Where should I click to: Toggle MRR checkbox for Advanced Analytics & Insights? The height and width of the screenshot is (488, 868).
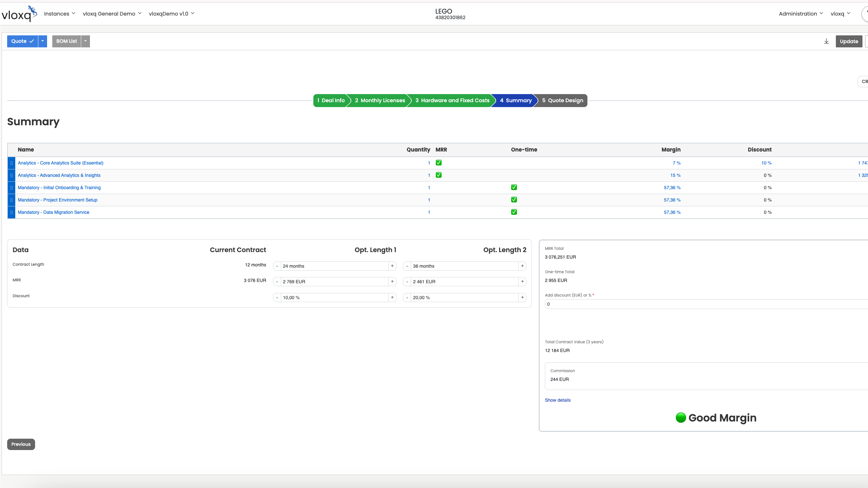pyautogui.click(x=438, y=175)
